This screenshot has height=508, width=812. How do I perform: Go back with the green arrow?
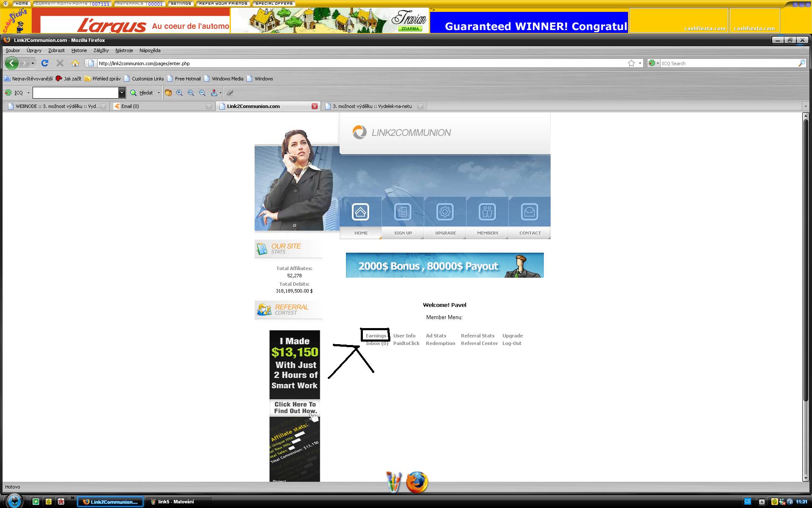point(11,63)
